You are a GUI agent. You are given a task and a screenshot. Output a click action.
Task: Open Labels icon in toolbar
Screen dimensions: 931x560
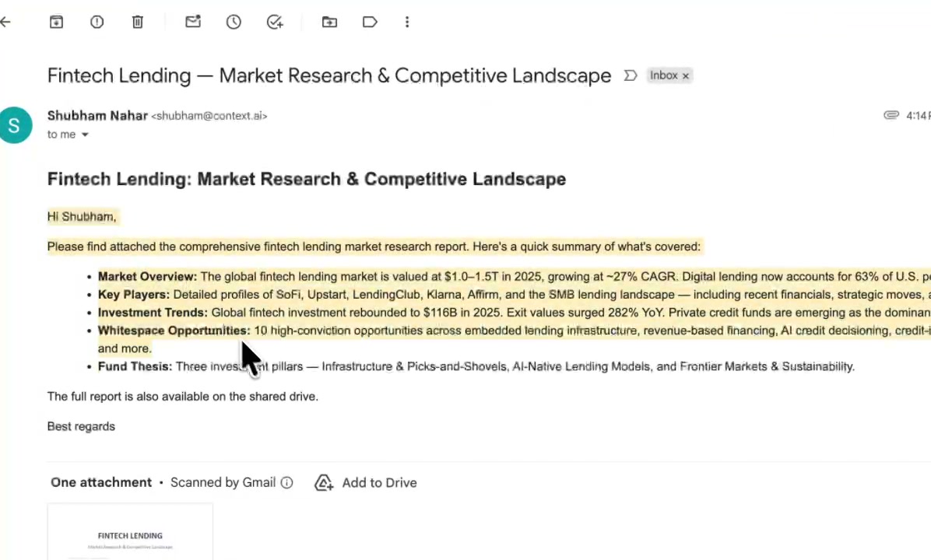[370, 22]
